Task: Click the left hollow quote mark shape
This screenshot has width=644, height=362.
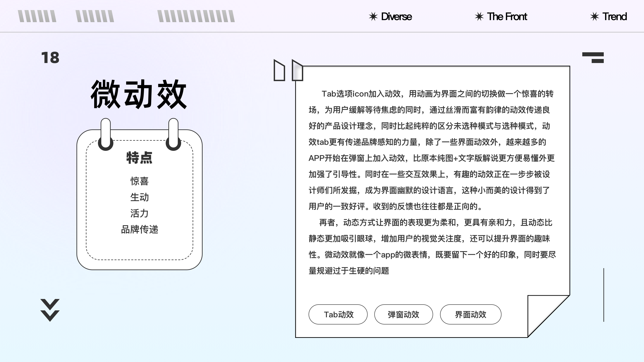Action: 279,70
